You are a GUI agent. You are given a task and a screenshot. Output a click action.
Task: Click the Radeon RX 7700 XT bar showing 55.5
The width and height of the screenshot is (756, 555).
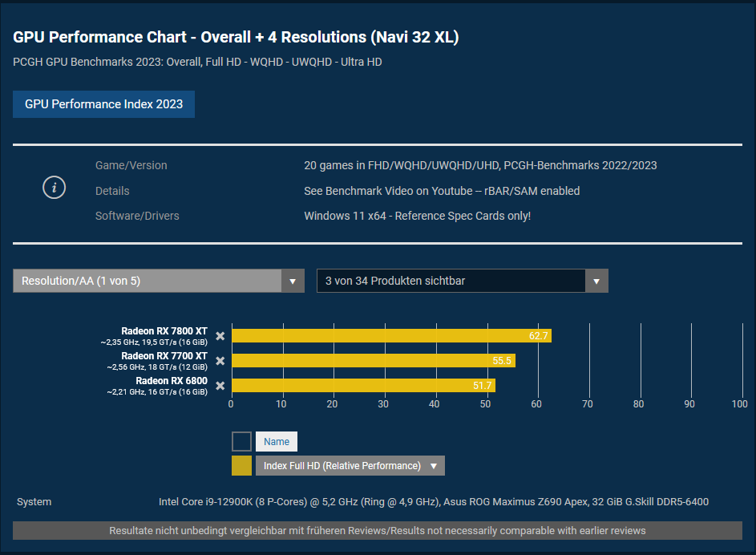pos(374,361)
